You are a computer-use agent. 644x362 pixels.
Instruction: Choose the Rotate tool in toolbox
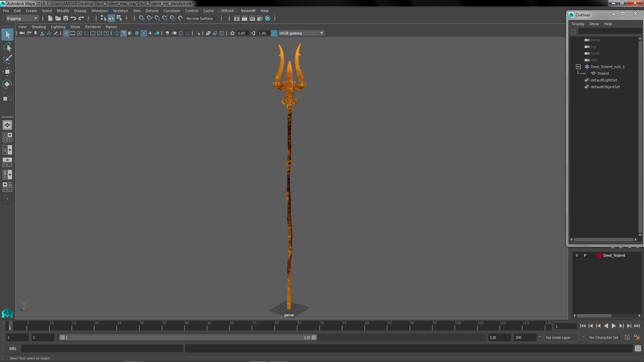coord(7,84)
